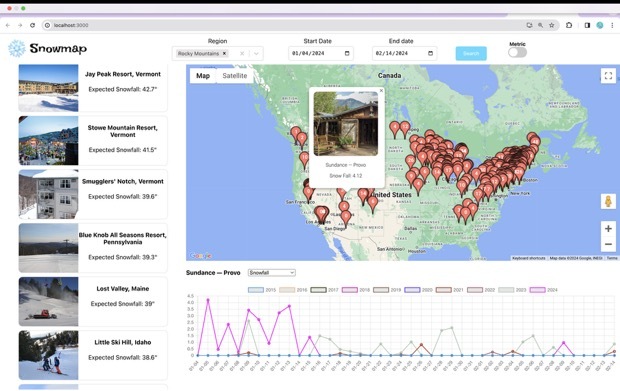Click the Sundance cabin photo in popup
620x391 pixels.
tap(346, 123)
